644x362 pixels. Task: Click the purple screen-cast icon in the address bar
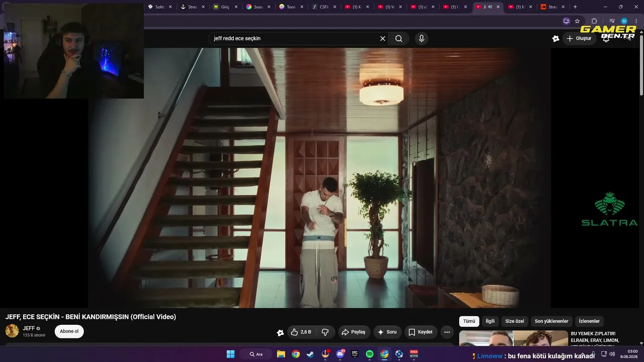click(x=567, y=21)
